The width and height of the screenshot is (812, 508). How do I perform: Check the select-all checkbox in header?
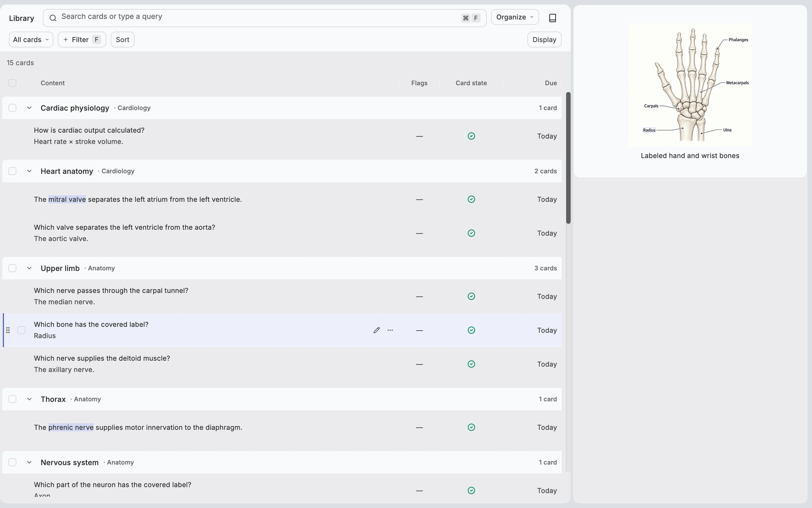(x=12, y=83)
